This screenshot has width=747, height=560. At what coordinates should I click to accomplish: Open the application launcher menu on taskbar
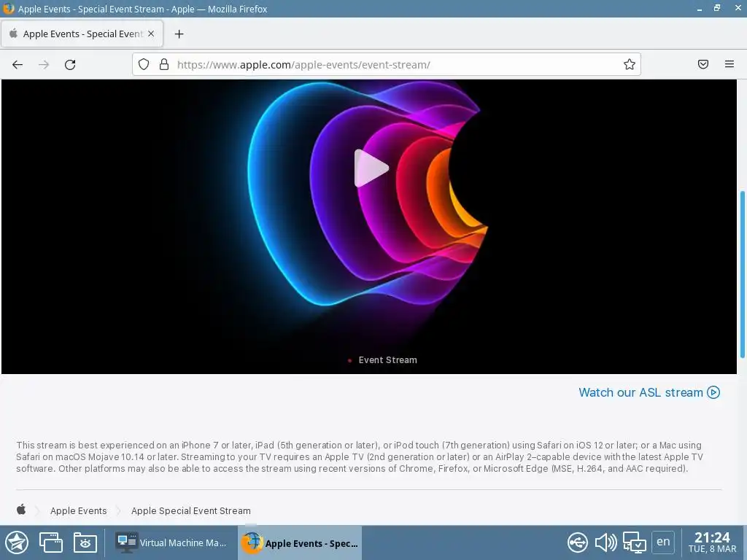click(x=18, y=542)
